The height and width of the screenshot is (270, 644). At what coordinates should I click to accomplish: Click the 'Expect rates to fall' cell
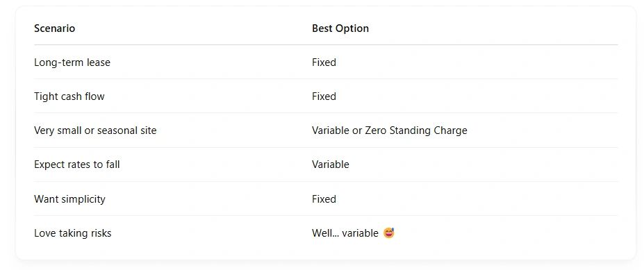pyautogui.click(x=77, y=164)
